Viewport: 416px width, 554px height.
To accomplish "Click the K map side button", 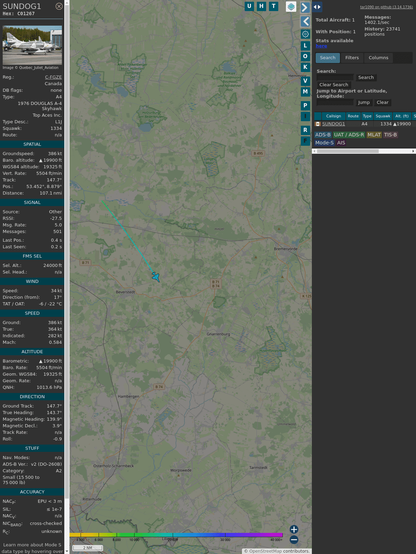I will tap(305, 67).
